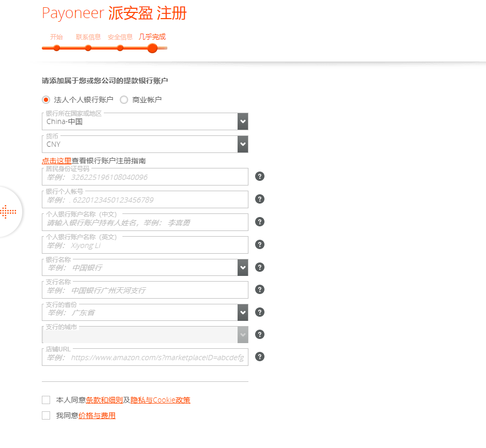Click help icon beside 居民身份证号码 field
Screen dimensions: 486x448
click(259, 176)
